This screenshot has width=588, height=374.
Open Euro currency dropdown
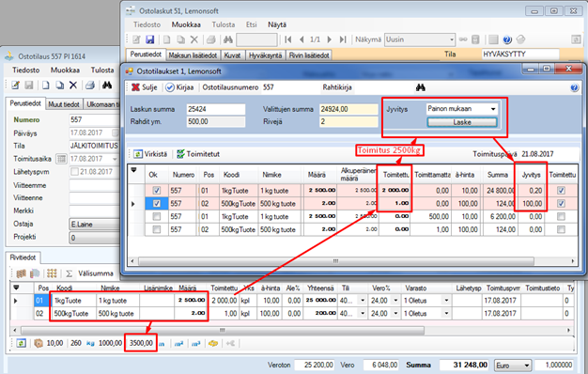[x=527, y=365]
